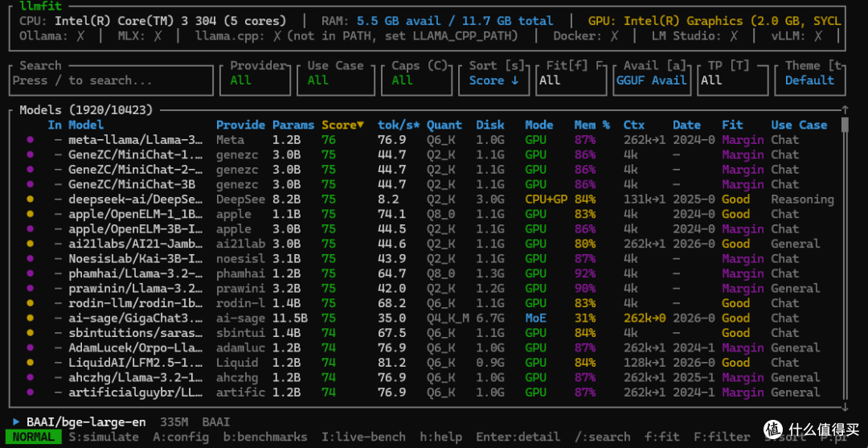Click the MoE mode cell

[x=535, y=319]
